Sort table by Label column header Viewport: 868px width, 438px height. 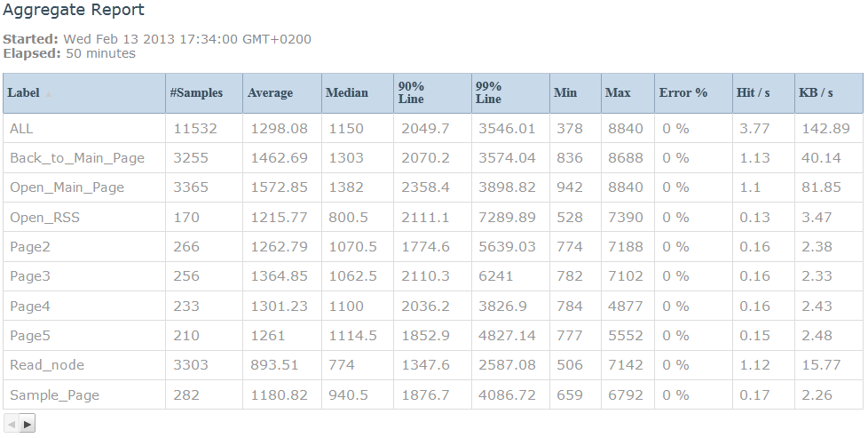click(84, 93)
